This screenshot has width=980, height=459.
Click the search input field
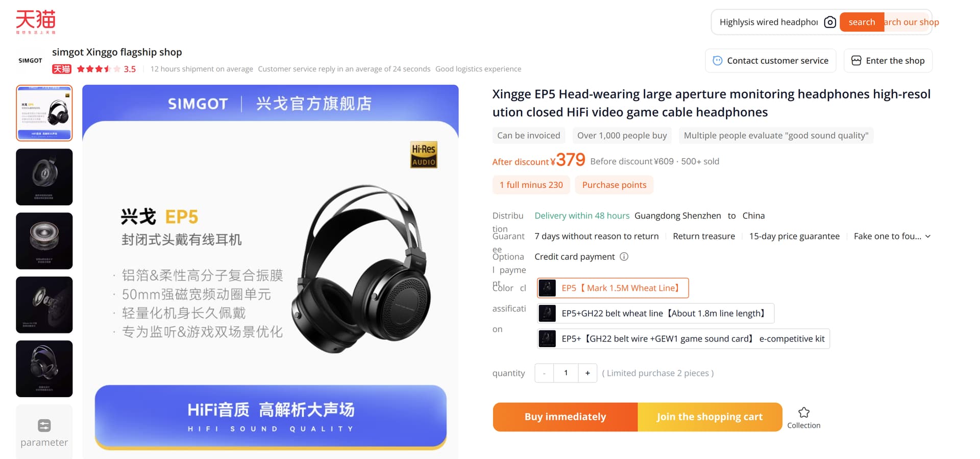[768, 22]
